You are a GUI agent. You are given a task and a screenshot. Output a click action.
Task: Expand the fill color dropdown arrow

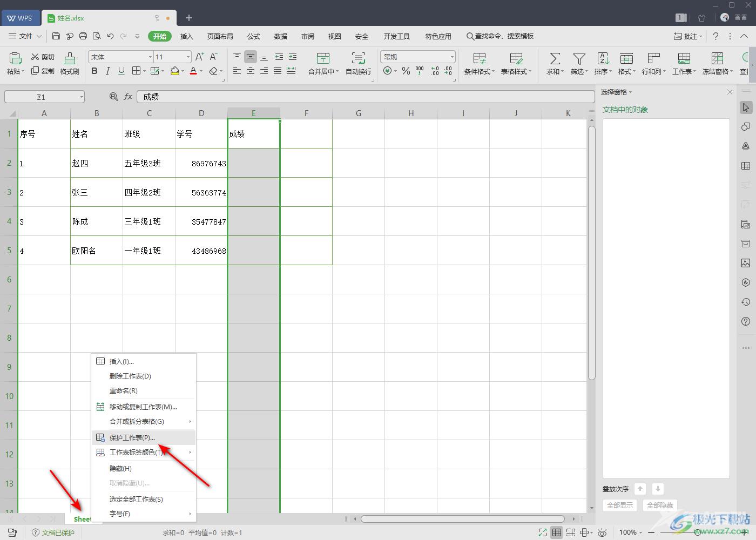click(183, 71)
